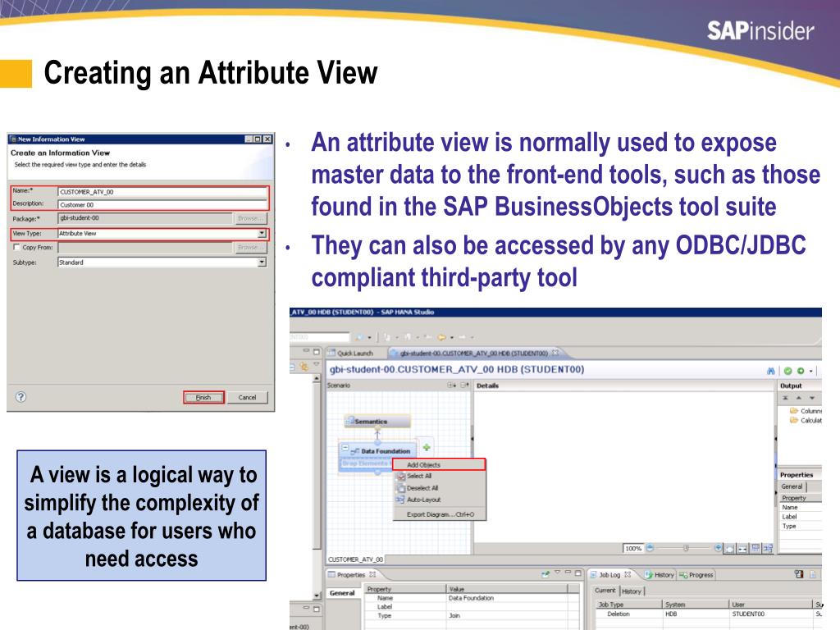Choose Select All from the context menu
Image resolution: width=840 pixels, height=630 pixels.
tap(440, 476)
